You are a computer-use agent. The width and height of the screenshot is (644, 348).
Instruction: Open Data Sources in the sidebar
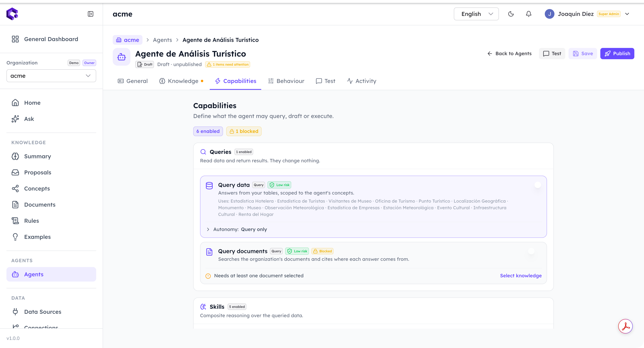point(51,312)
